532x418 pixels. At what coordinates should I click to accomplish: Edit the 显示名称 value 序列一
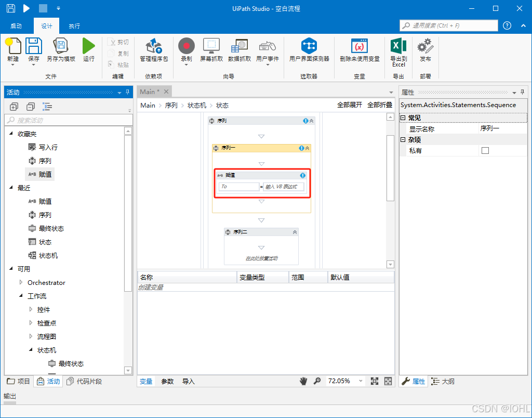(x=503, y=128)
